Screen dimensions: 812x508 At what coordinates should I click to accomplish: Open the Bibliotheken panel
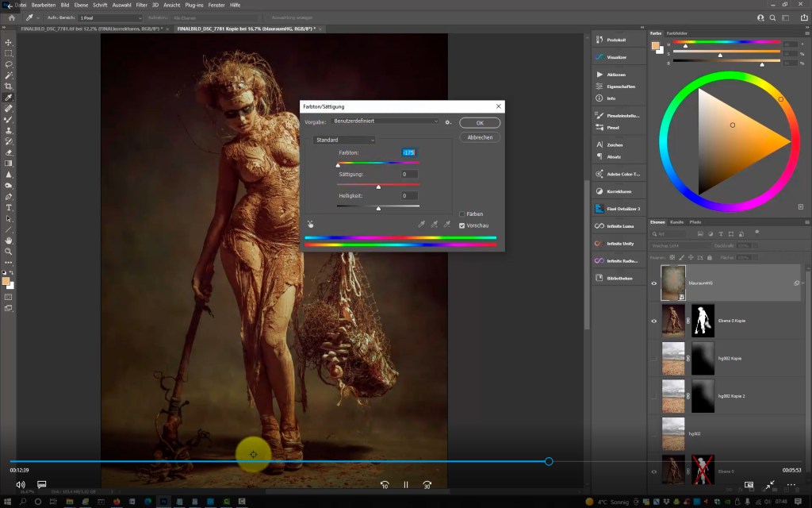tap(619, 278)
